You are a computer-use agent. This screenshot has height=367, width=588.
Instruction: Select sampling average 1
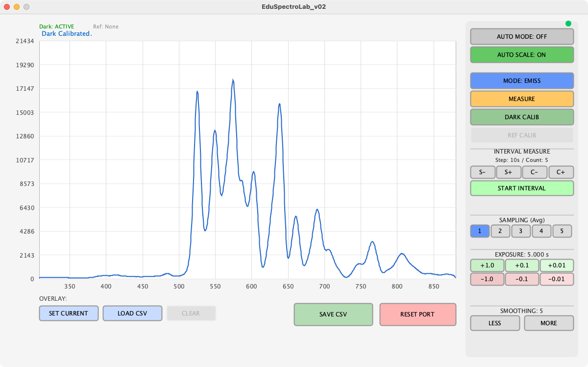tap(480, 231)
